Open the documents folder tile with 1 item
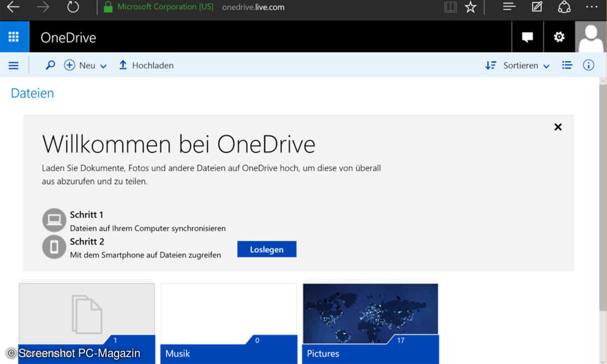The width and height of the screenshot is (607, 364). click(86, 323)
